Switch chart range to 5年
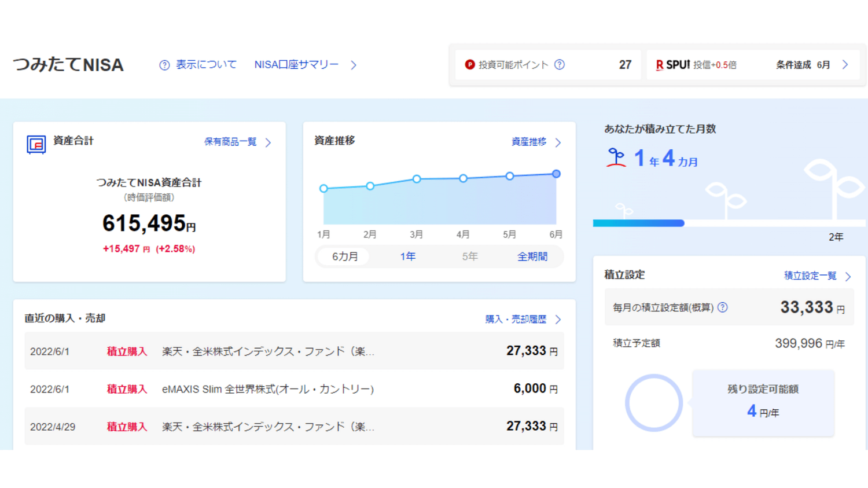This screenshot has width=868, height=488. click(470, 256)
